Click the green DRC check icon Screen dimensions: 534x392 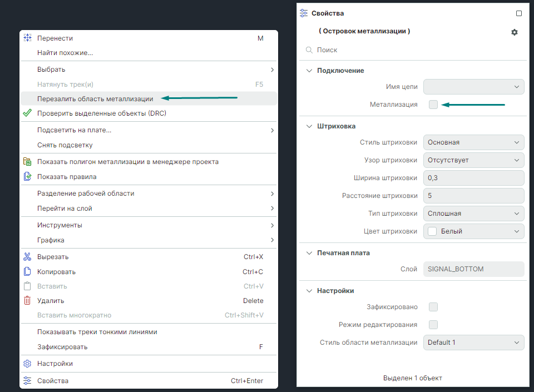click(27, 113)
